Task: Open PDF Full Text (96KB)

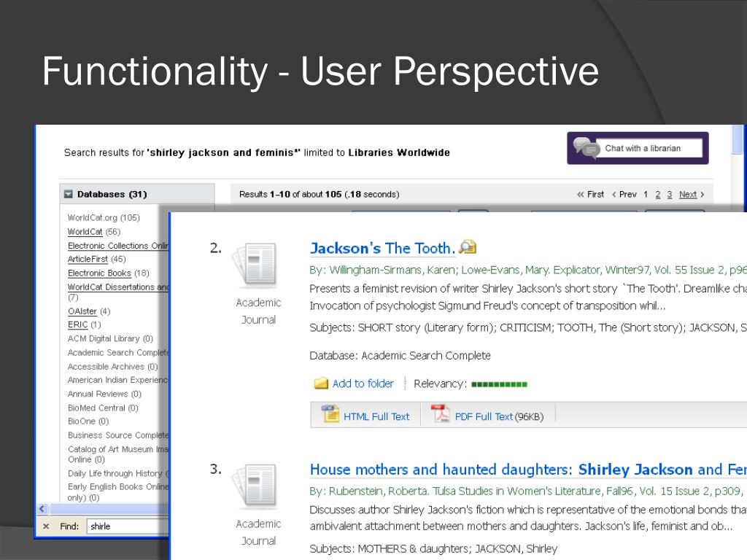Action: click(499, 416)
